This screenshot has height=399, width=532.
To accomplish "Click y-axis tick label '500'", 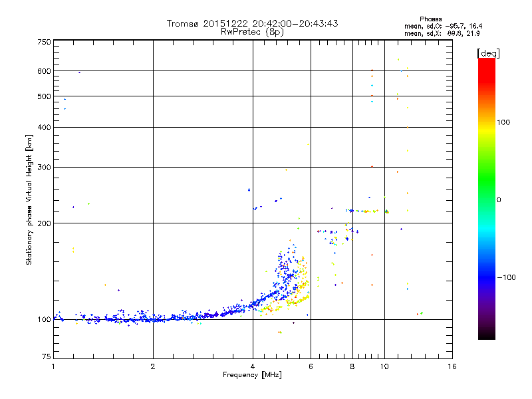I will pyautogui.click(x=44, y=96).
